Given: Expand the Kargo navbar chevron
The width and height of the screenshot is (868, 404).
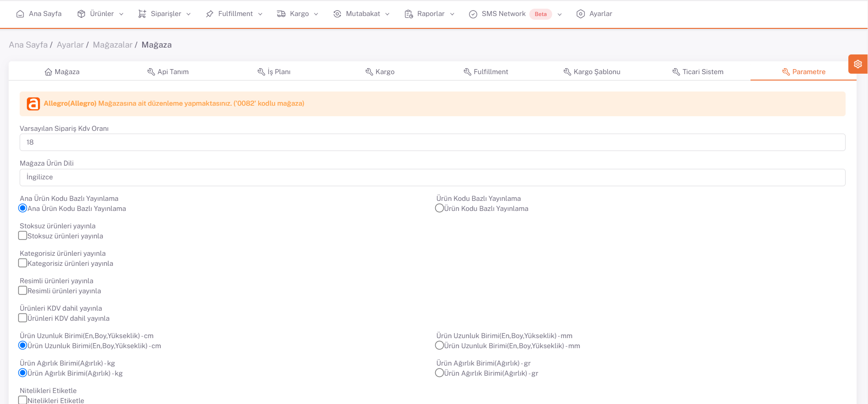Looking at the screenshot, I should tap(316, 14).
